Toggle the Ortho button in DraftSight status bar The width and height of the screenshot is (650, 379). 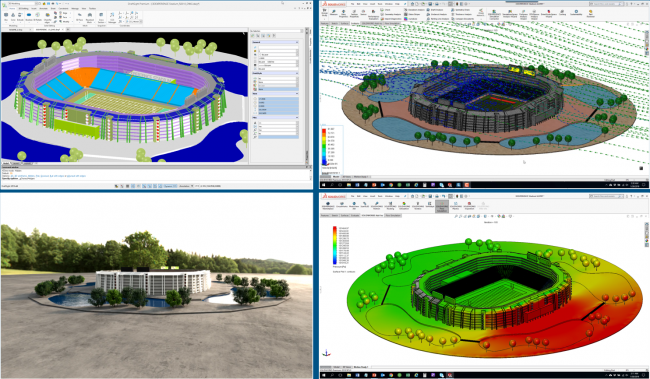[127, 186]
